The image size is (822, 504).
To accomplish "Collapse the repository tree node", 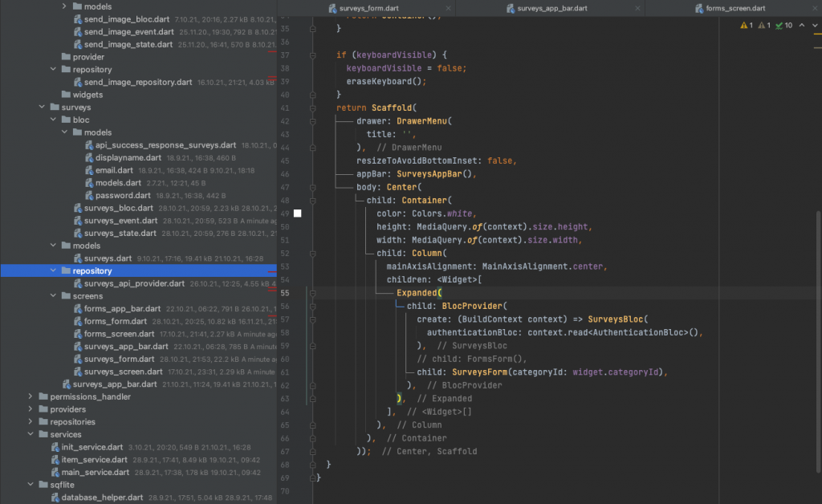I will click(x=51, y=270).
